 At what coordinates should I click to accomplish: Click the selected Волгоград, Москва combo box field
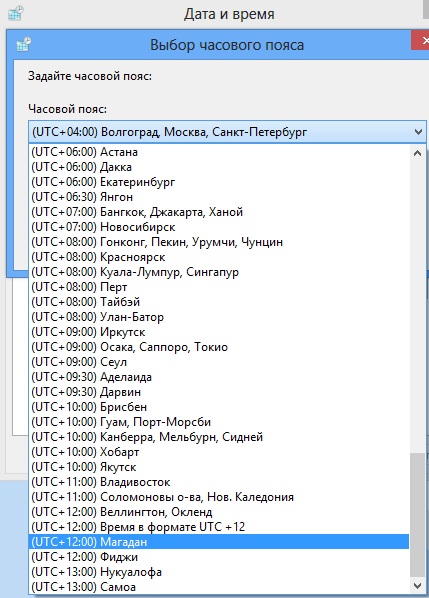tap(227, 132)
